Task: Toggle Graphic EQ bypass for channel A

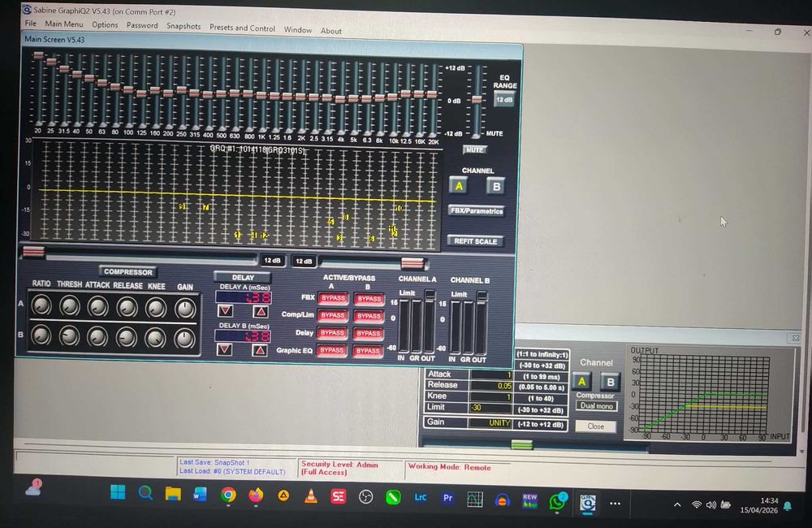Action: [x=331, y=350]
